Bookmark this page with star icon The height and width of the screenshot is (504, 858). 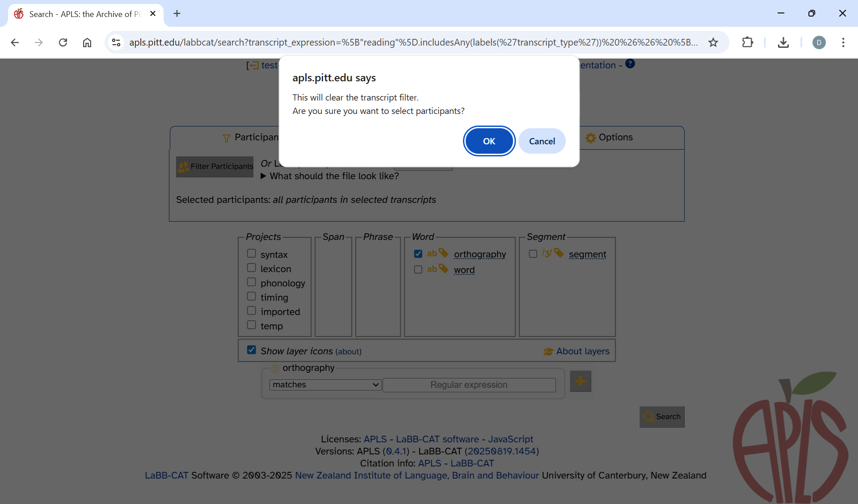click(x=713, y=42)
